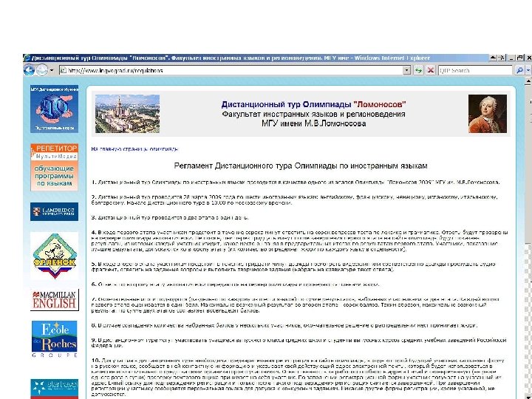The width and height of the screenshot is (532, 399).
Task: Restore the Internet Explorer window size
Action: (519, 58)
